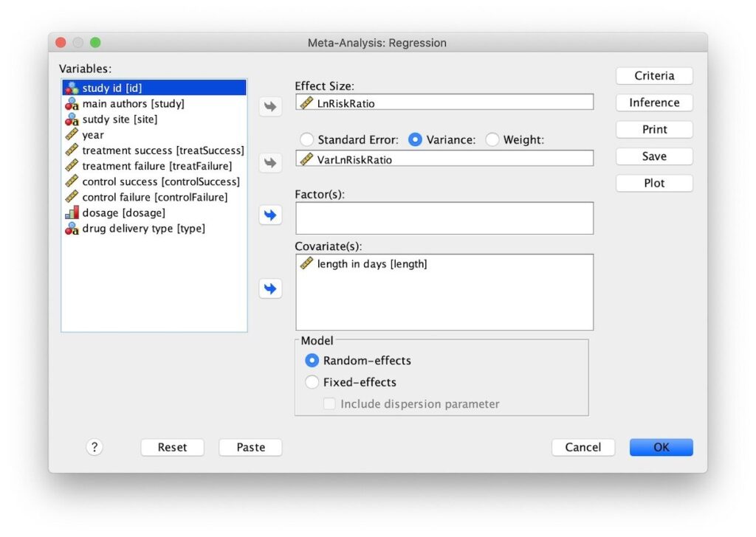Click the arrow next to the VarLnRiskRatio field
Screen dimensions: 756x537
(x=270, y=163)
